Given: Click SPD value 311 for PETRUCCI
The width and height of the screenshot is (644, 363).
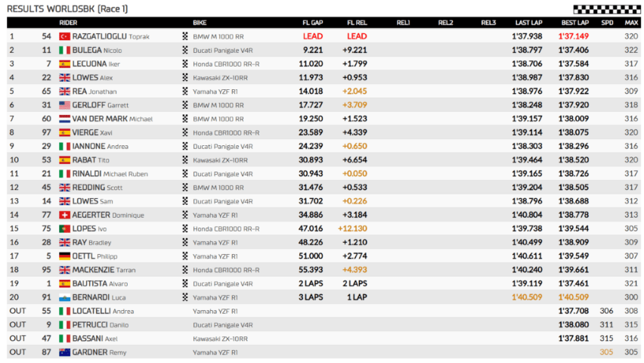Looking at the screenshot, I should click(x=607, y=324).
